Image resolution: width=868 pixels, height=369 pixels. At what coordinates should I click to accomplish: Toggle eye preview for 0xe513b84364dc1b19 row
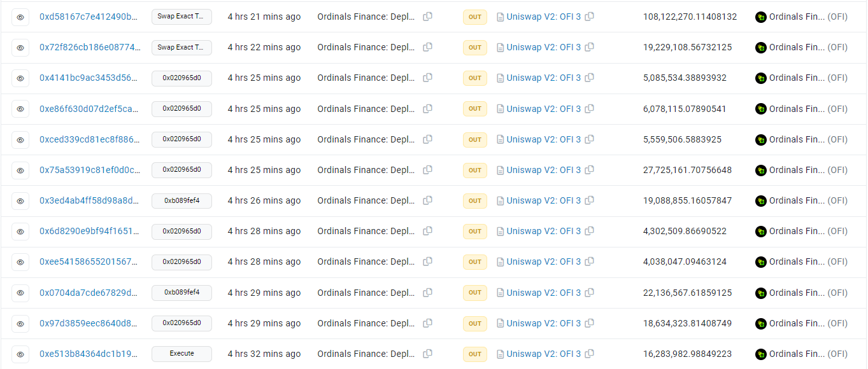(20, 354)
